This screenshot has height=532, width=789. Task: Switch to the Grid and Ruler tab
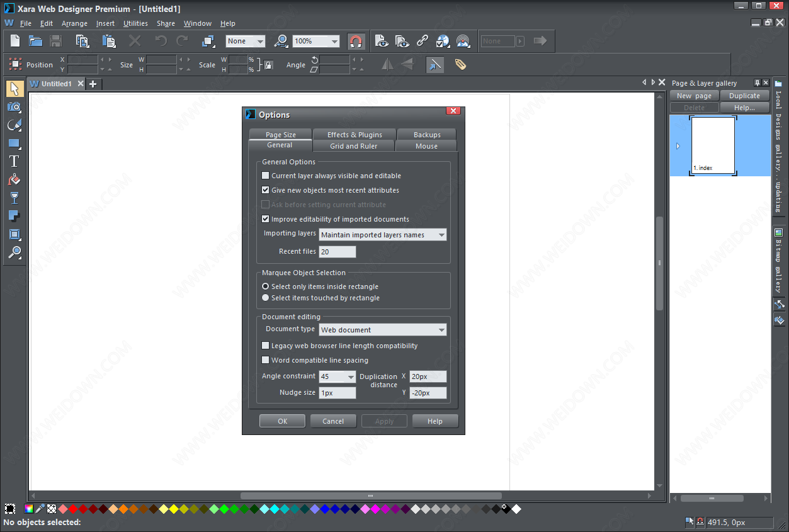pyautogui.click(x=354, y=146)
